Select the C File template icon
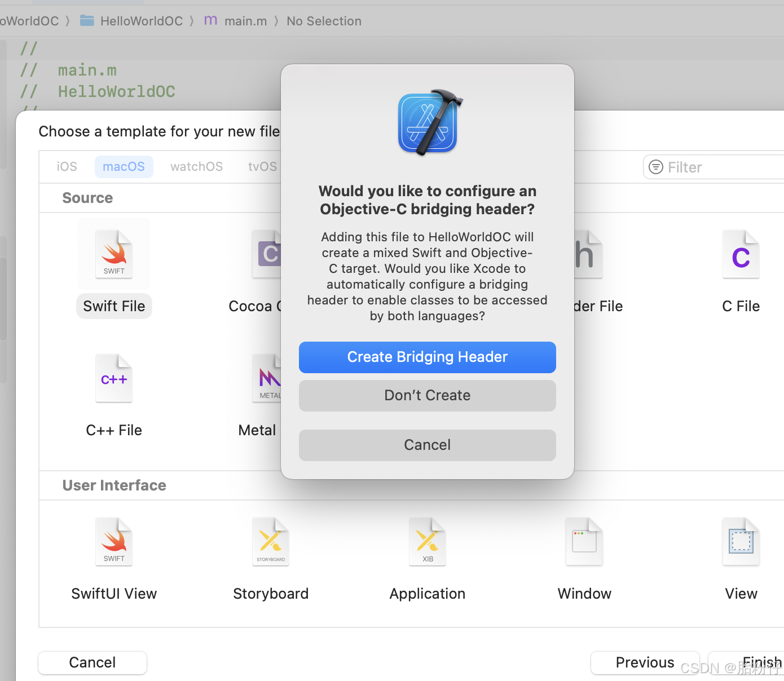 click(x=741, y=254)
